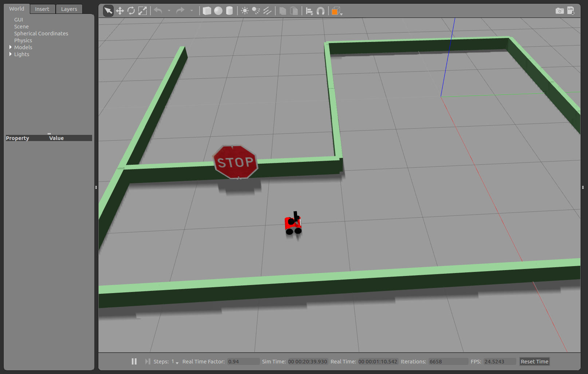Switch to the World tab
Viewport: 588px width, 374px height.
pos(17,9)
